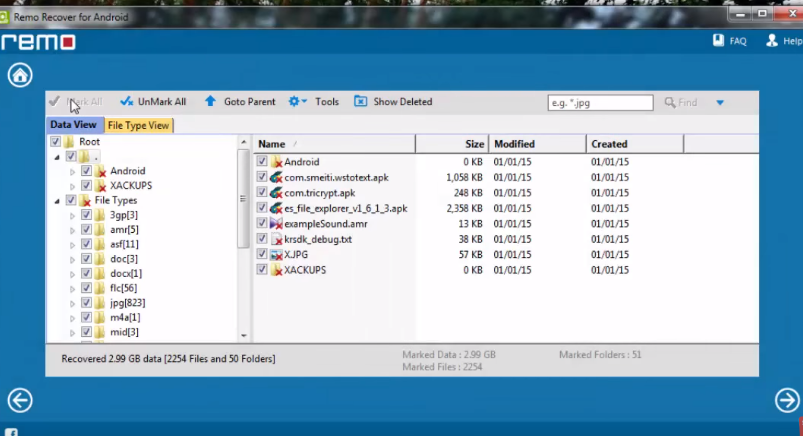The image size is (803, 436).
Task: Collapse the dot folder tree node
Action: (x=57, y=157)
